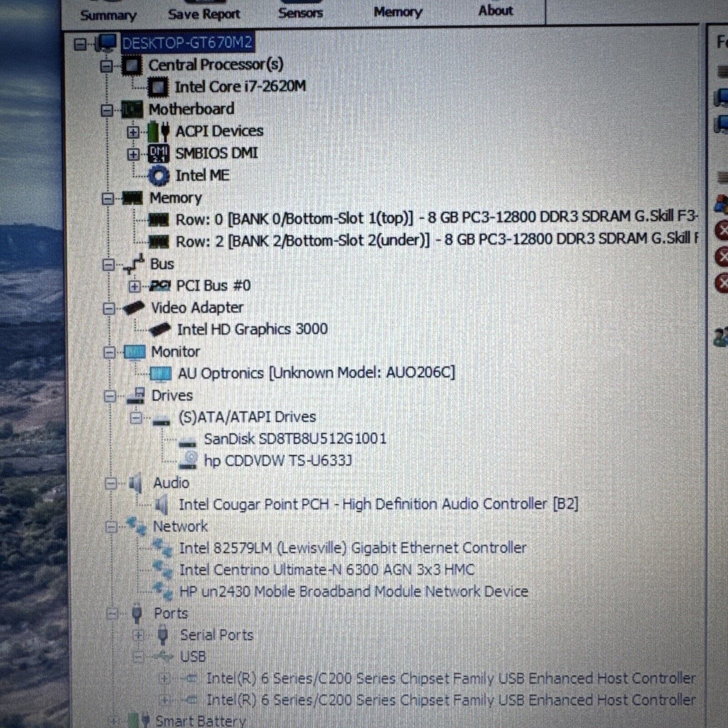Collapse the Network branch
The image size is (728, 728).
pos(111,527)
